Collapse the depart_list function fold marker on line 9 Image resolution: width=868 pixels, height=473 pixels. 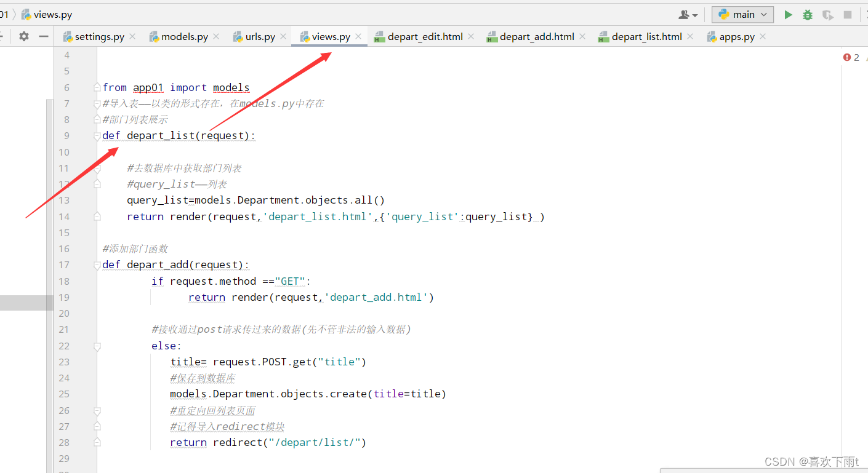[x=97, y=135]
